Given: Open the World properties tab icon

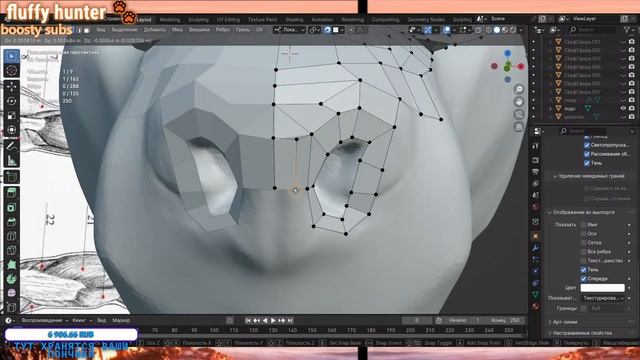Looking at the screenshot, I should [x=536, y=207].
